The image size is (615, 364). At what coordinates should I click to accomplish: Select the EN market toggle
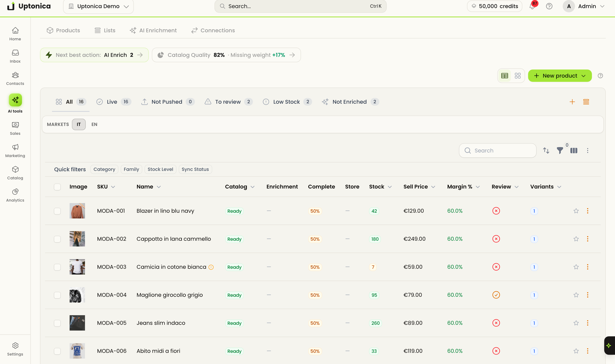[x=94, y=124]
